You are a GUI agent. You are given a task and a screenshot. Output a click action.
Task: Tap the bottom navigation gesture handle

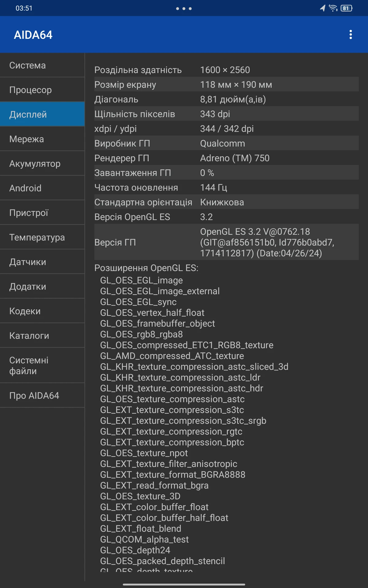184,584
